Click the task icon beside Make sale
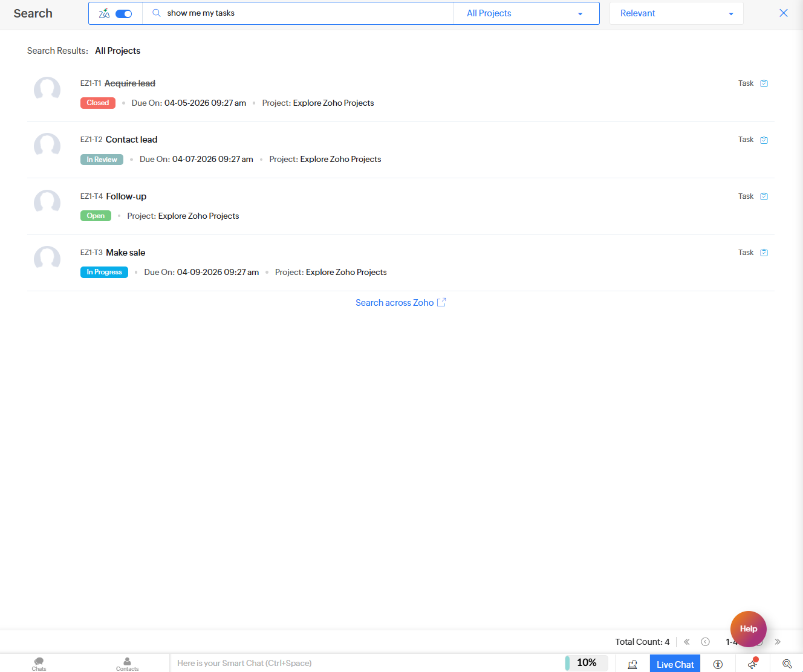Screen dimensions: 803x672 [x=764, y=253]
